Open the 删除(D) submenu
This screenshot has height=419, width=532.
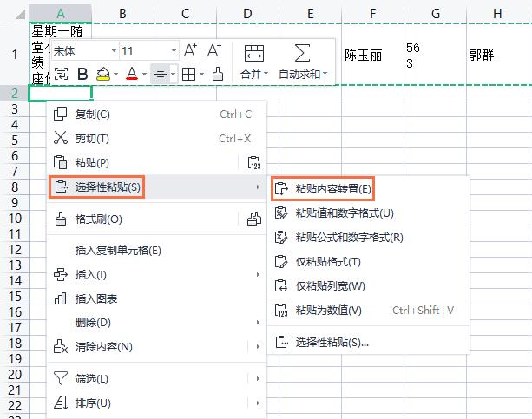click(156, 323)
